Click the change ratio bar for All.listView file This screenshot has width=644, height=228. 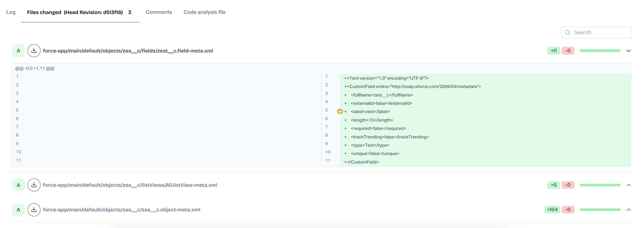(600, 185)
